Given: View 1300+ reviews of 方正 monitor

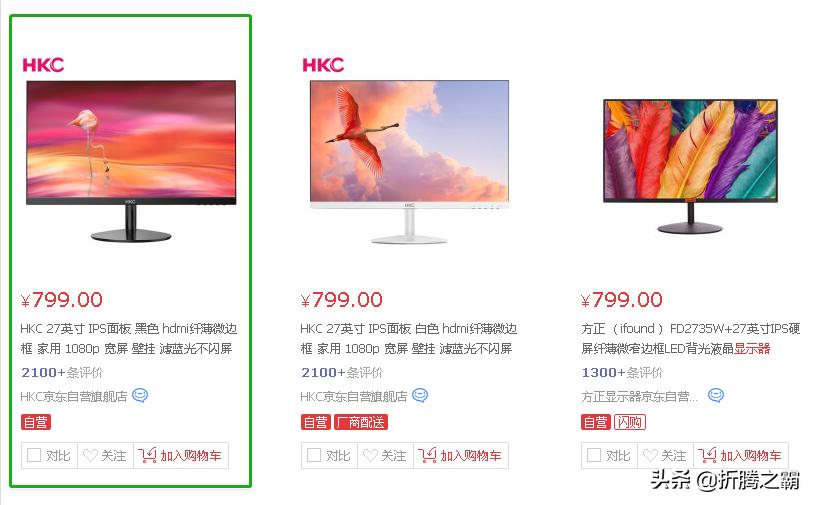Looking at the screenshot, I should click(622, 373).
